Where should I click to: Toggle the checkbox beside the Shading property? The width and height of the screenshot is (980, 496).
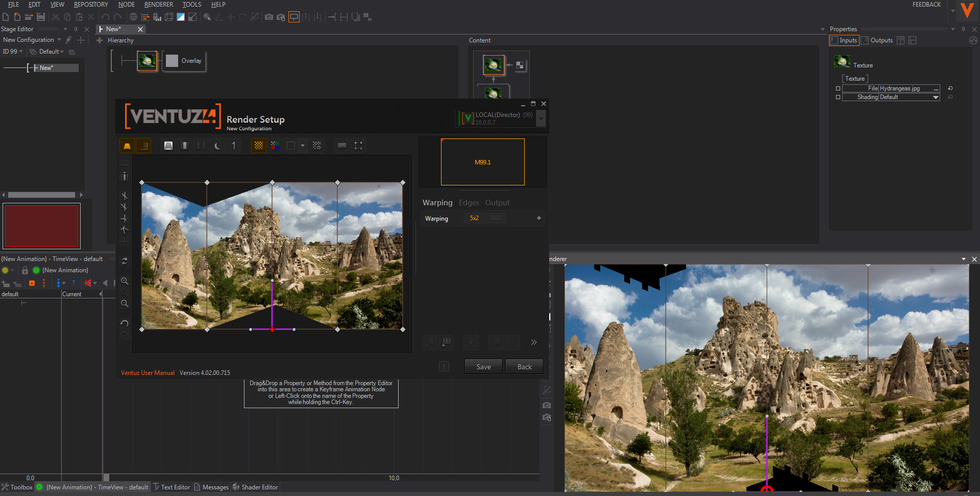coord(838,97)
